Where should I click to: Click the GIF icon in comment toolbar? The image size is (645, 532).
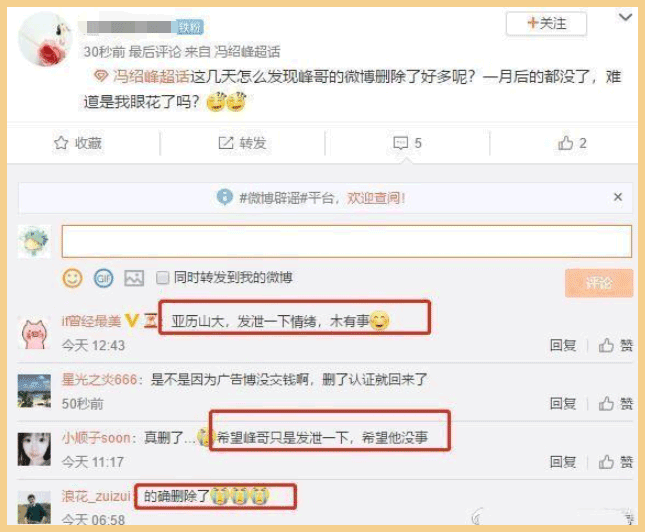tap(103, 279)
